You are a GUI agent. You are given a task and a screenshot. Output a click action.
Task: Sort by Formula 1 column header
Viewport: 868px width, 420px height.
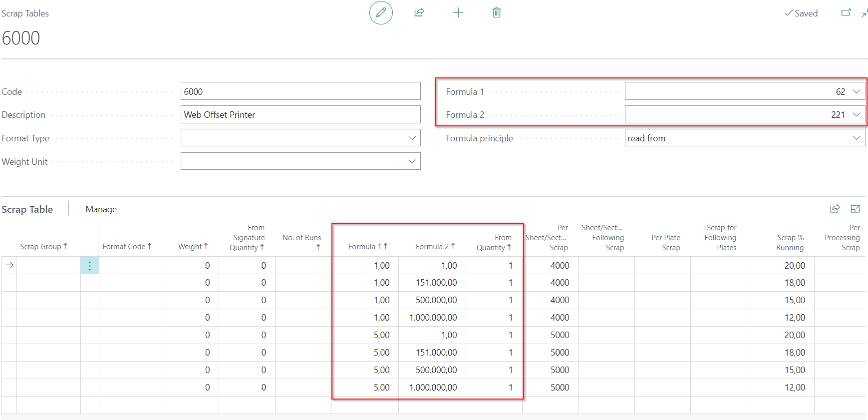click(x=368, y=247)
